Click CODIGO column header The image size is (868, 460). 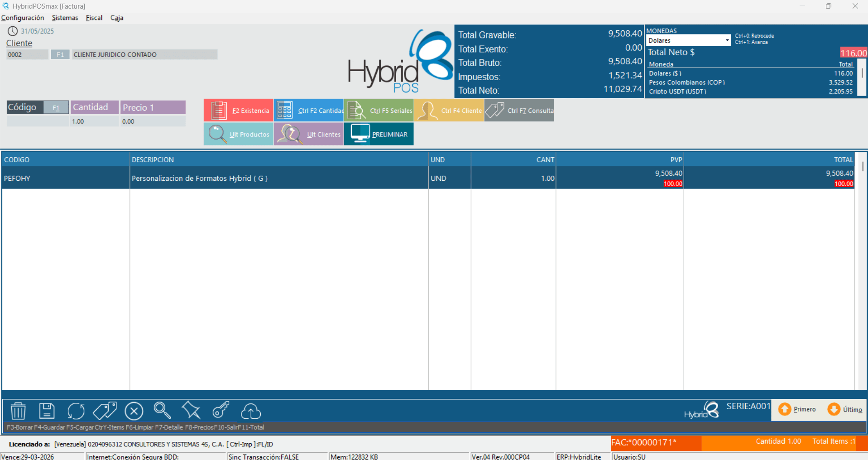(66, 160)
